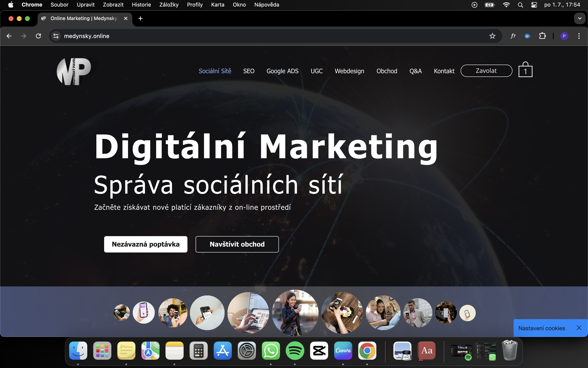
Task: Click the blue checkmark extension icon
Action: [527, 36]
